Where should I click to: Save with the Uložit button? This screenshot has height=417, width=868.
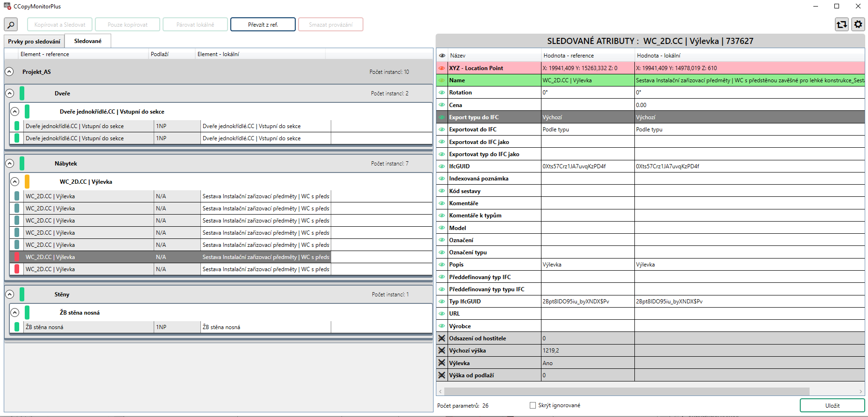click(832, 405)
